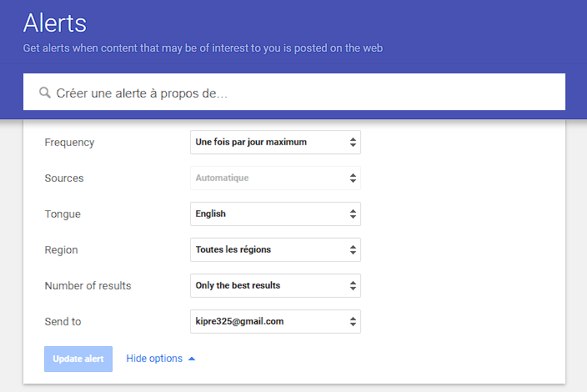Open the English language dropdown
This screenshot has width=587, height=392.
point(267,214)
